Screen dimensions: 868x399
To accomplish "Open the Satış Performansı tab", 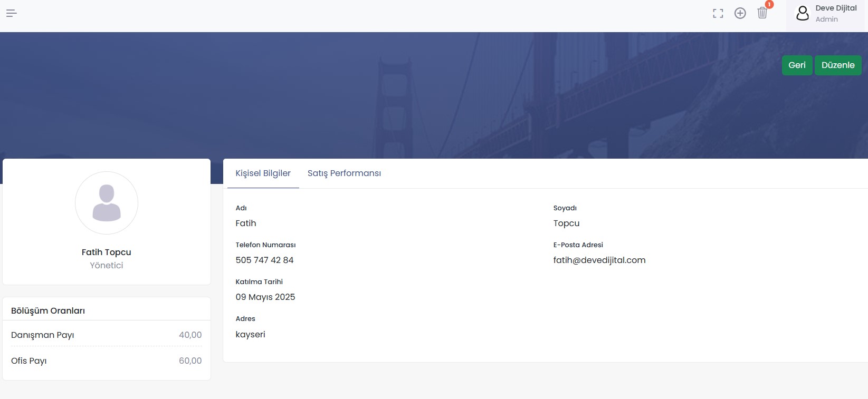I will pyautogui.click(x=344, y=173).
